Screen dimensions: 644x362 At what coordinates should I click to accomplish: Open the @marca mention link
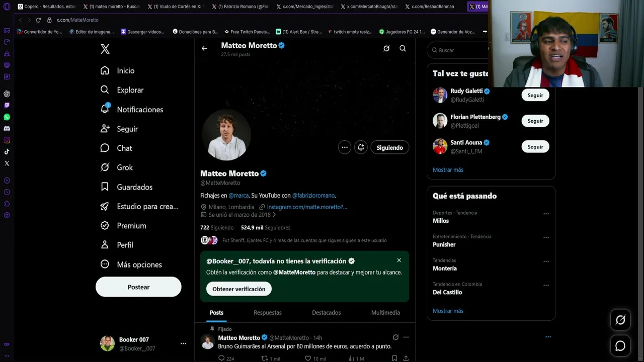click(x=238, y=196)
